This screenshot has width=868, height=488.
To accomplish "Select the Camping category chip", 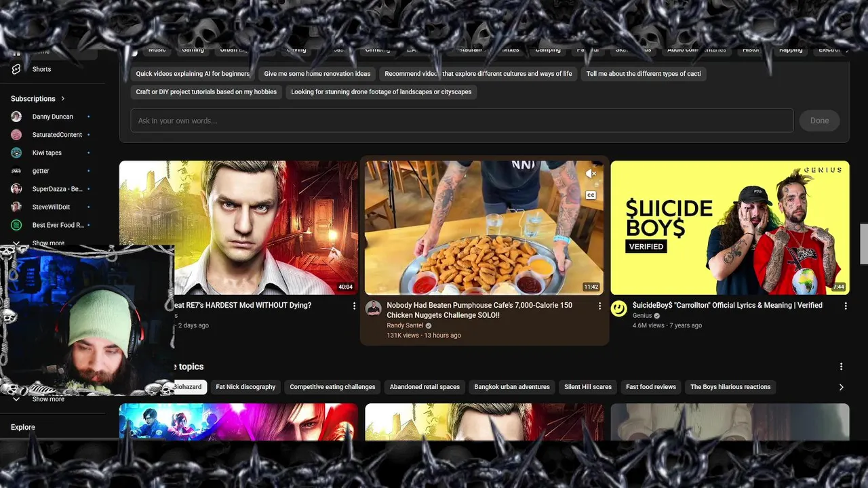I will (548, 49).
